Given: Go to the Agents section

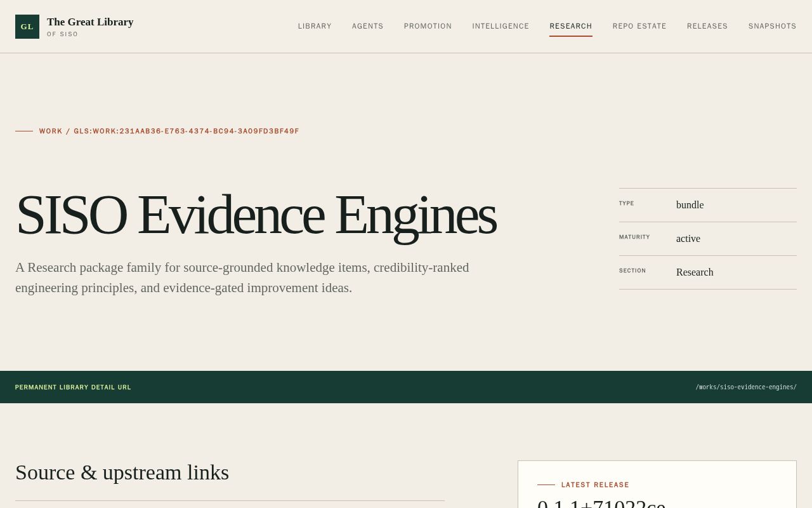Looking at the screenshot, I should [x=368, y=26].
